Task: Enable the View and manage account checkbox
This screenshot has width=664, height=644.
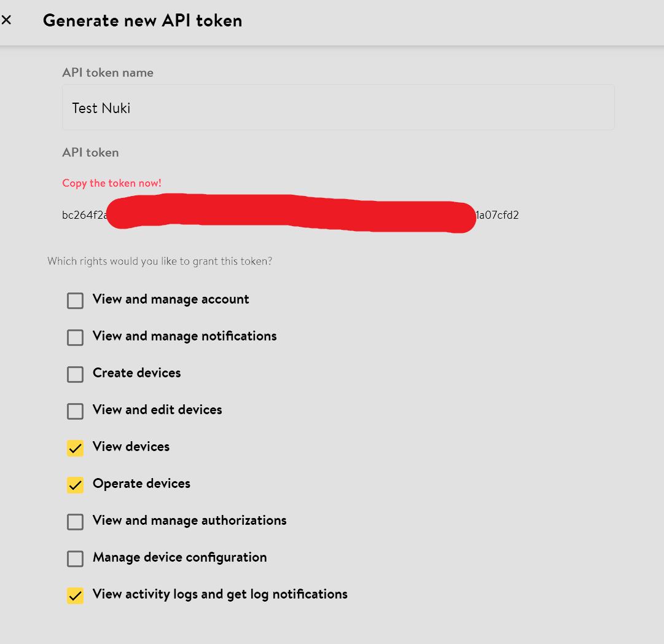Action: pos(75,300)
